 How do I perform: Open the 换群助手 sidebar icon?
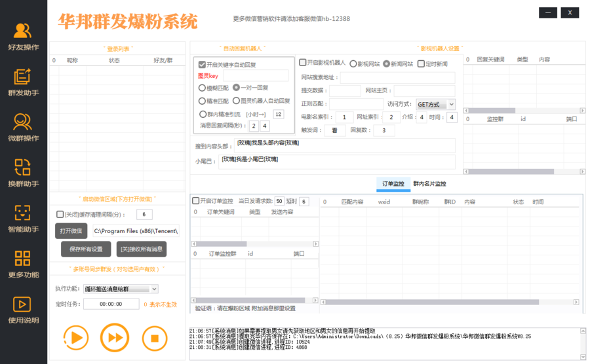22,168
